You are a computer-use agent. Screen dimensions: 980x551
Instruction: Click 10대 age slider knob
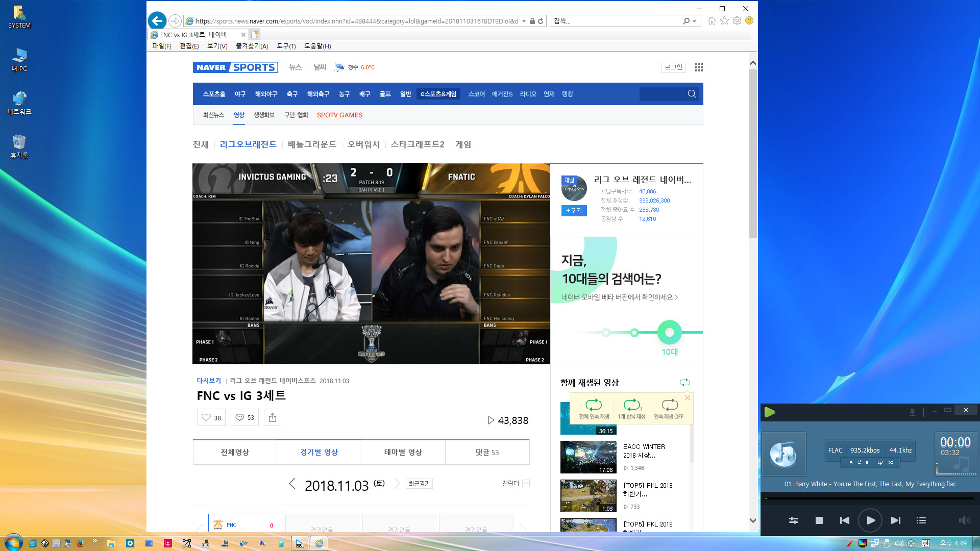point(669,333)
